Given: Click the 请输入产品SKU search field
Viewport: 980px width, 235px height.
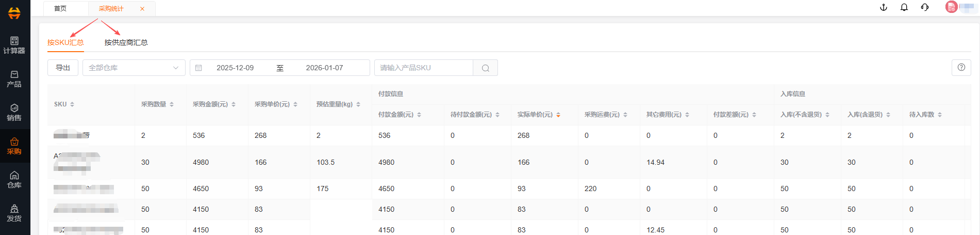Looking at the screenshot, I should point(424,68).
